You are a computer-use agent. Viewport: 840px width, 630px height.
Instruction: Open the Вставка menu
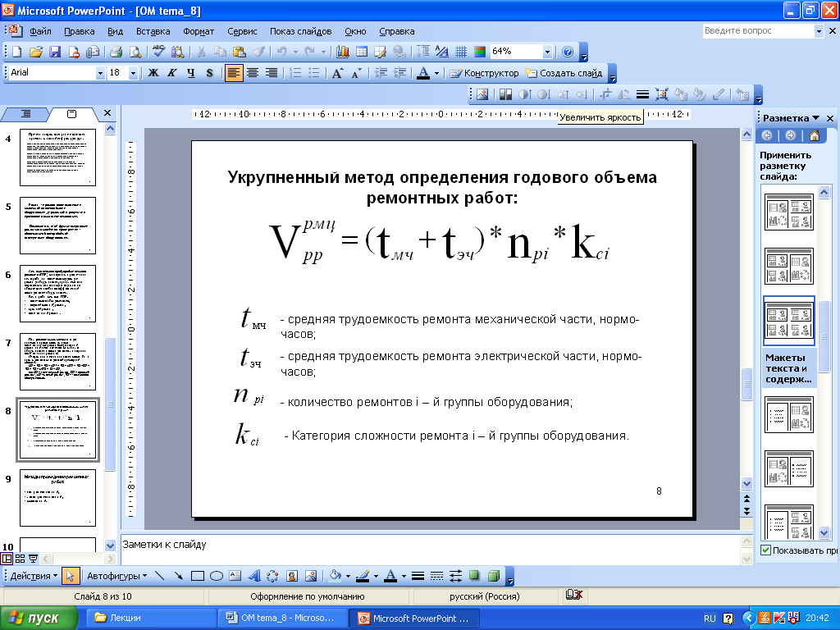[153, 31]
